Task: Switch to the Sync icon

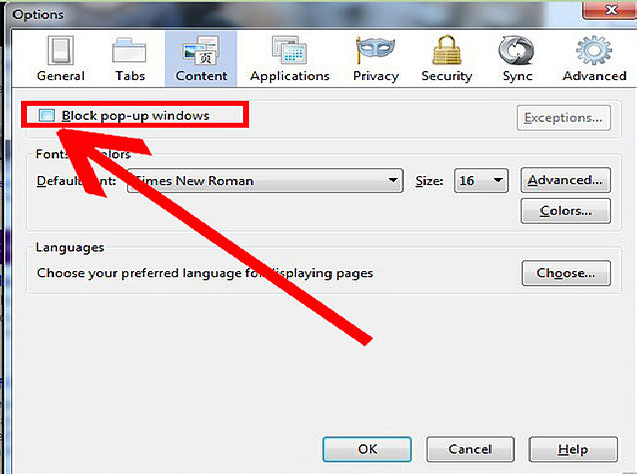Action: point(516,50)
